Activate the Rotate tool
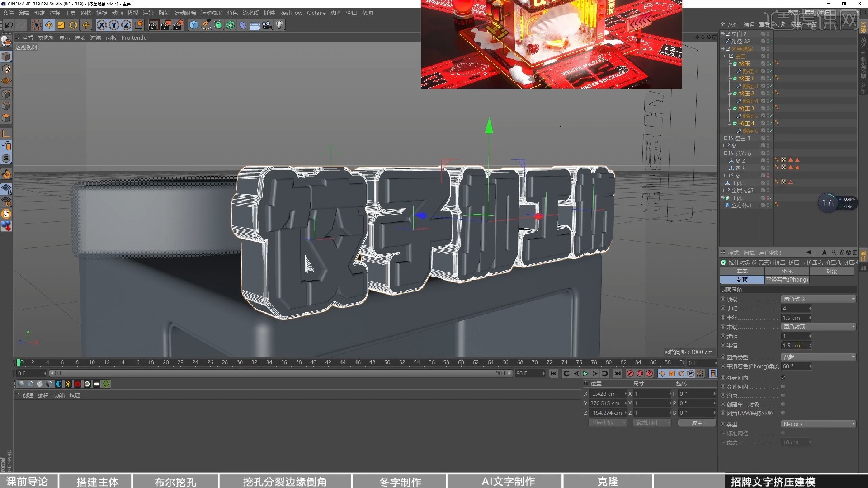The width and height of the screenshot is (868, 488). (73, 25)
